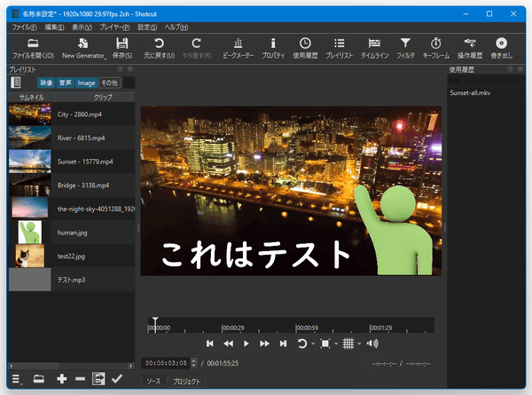Skip to start of the clip
Image resolution: width=532 pixels, height=395 pixels.
tap(209, 344)
